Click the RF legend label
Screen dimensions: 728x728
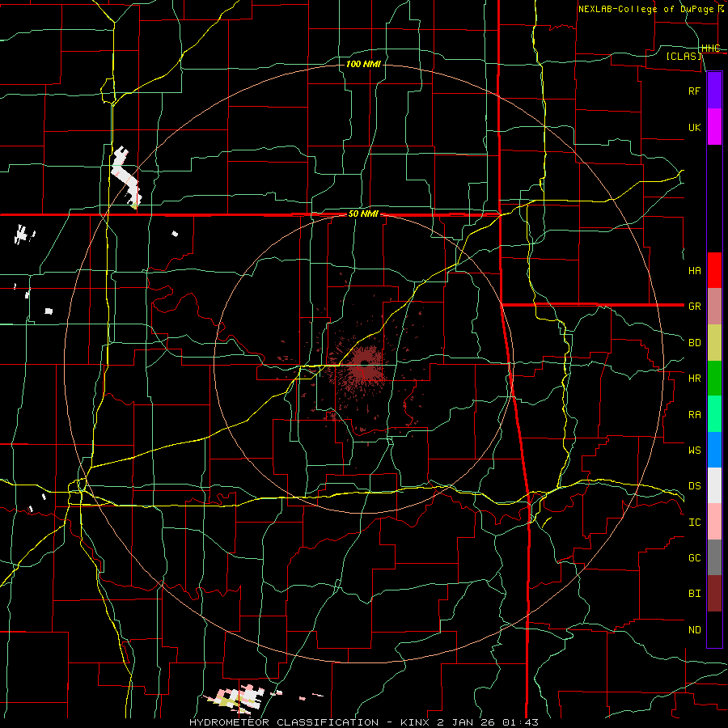[x=694, y=91]
